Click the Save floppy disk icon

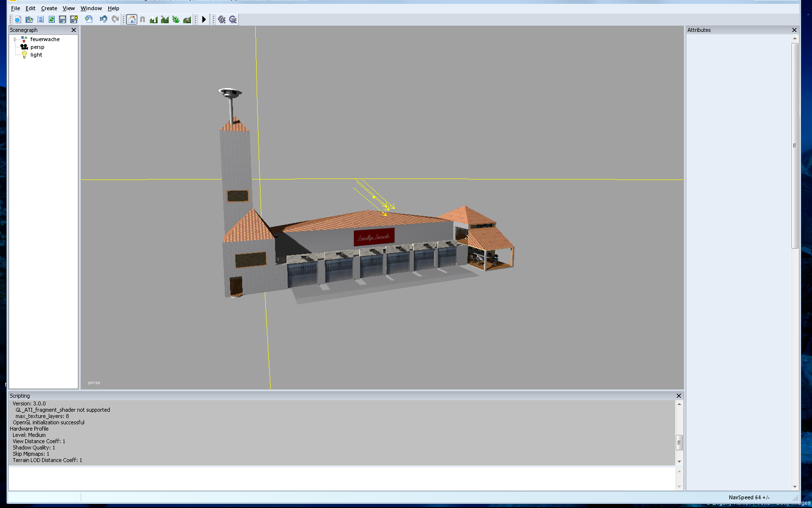(x=62, y=19)
